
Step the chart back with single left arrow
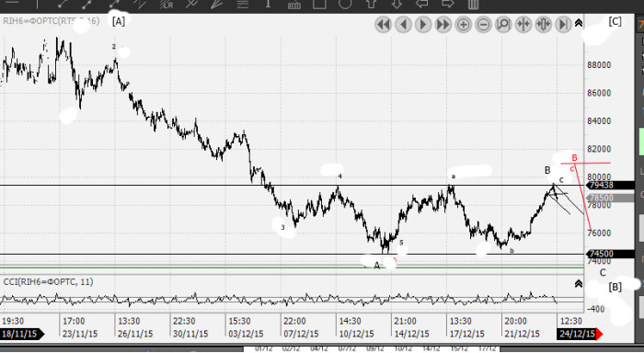click(403, 25)
